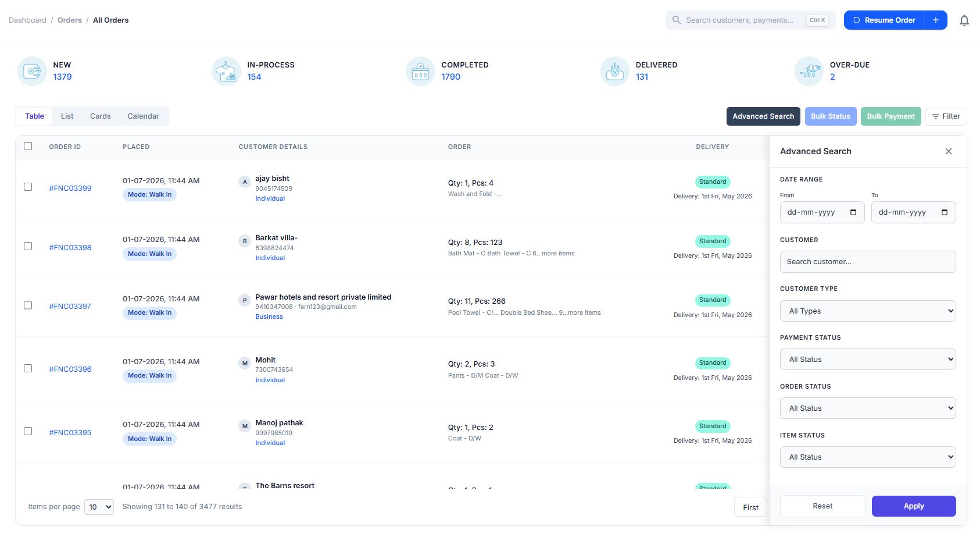This screenshot has height=537, width=980.
Task: Apply the advanced search filters
Action: [x=914, y=506]
